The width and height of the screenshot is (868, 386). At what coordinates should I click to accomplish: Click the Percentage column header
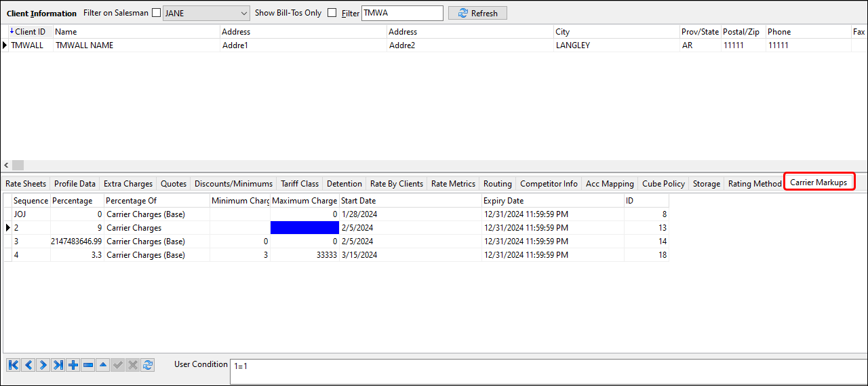click(x=77, y=201)
